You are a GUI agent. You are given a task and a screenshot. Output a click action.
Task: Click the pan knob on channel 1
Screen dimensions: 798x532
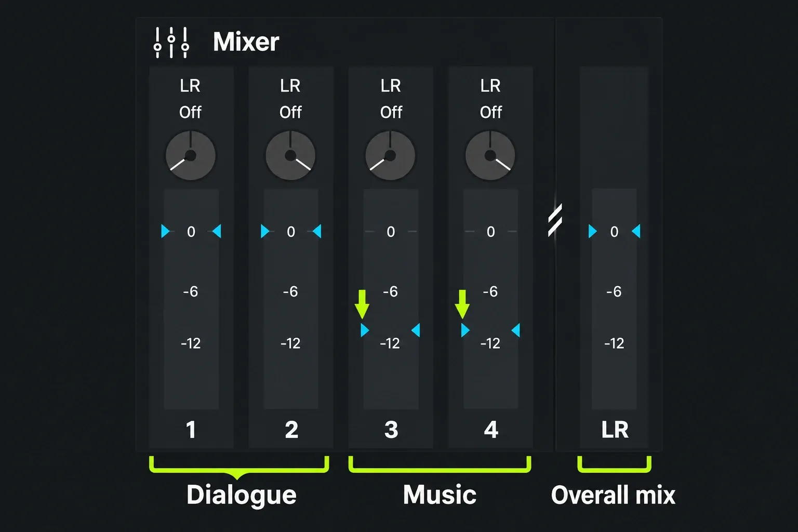[190, 155]
